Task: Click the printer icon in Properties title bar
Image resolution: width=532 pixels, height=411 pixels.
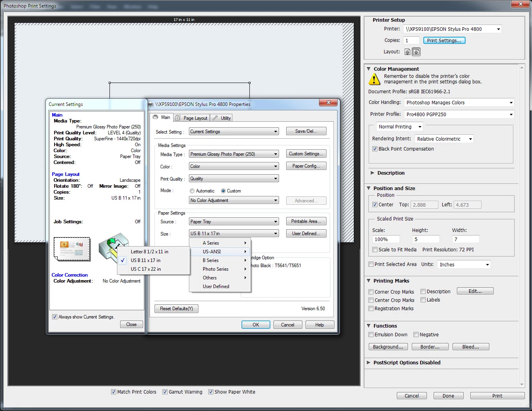Action: [151, 104]
